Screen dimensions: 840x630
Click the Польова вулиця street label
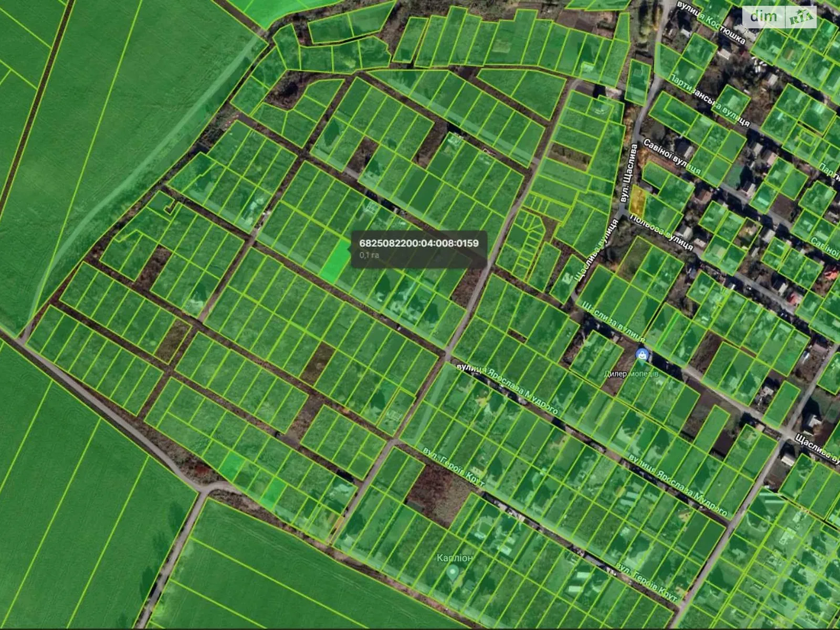coord(661,232)
